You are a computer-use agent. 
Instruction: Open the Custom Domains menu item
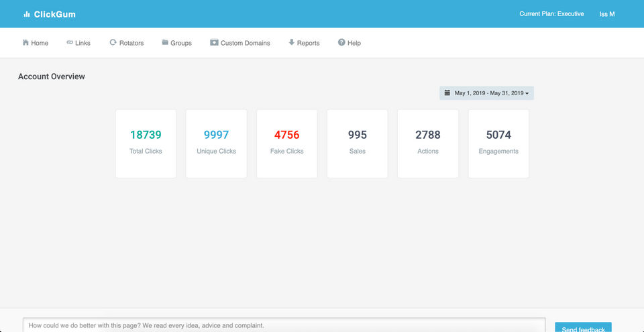[240, 43]
